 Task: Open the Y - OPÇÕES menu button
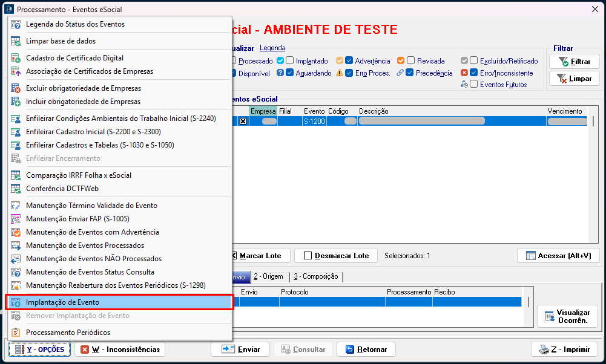(x=39, y=349)
